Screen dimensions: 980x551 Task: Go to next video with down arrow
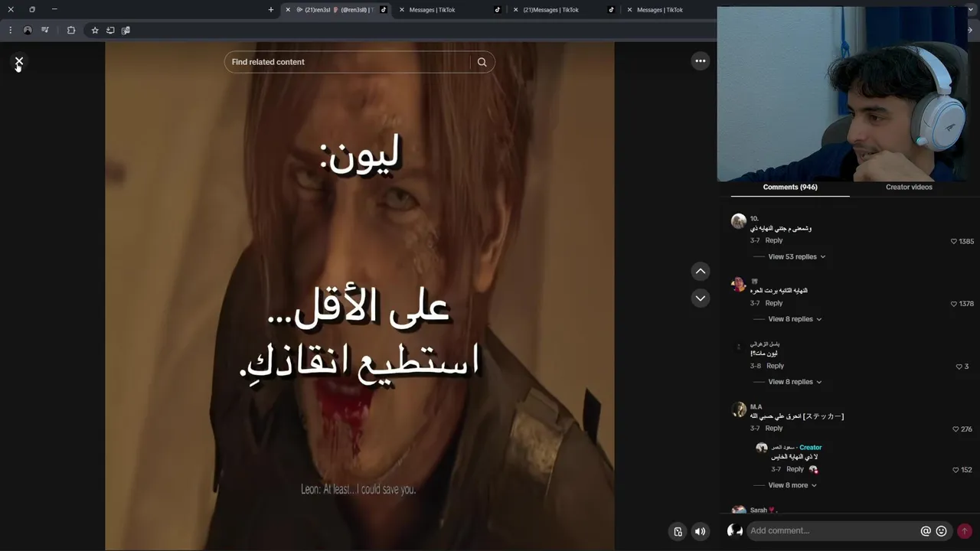(701, 298)
